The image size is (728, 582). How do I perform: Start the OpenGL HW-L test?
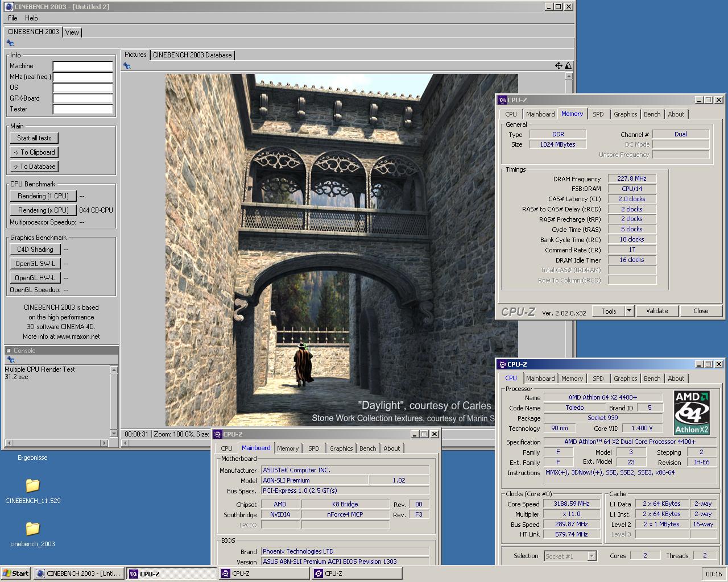point(35,278)
